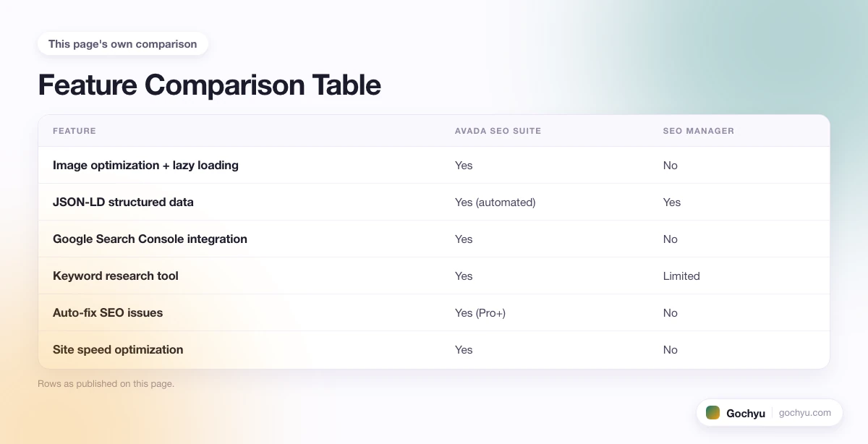Click the "Limited" cell

click(x=681, y=276)
